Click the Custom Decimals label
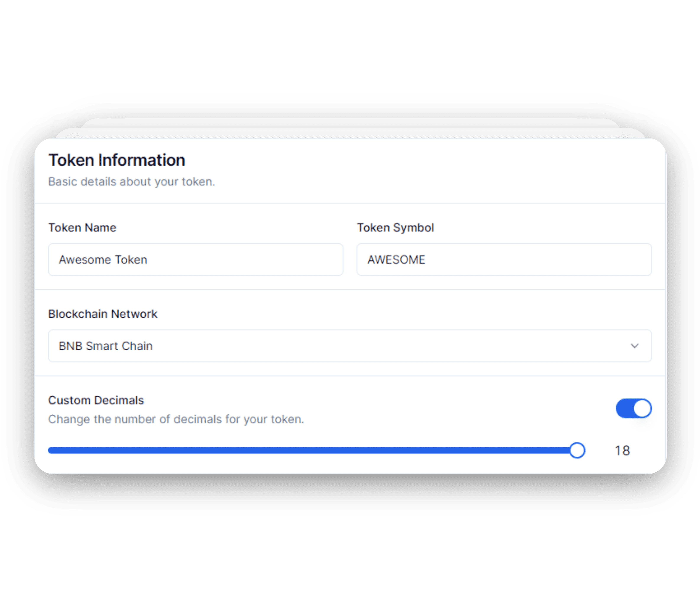Image resolution: width=700 pixels, height=612 pixels. [96, 400]
